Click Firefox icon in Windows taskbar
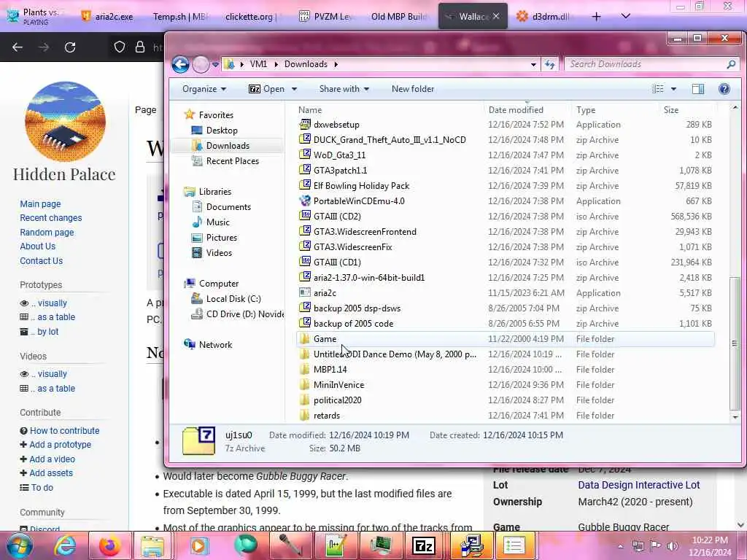Viewport: 747px width, 560px height. coord(109,545)
